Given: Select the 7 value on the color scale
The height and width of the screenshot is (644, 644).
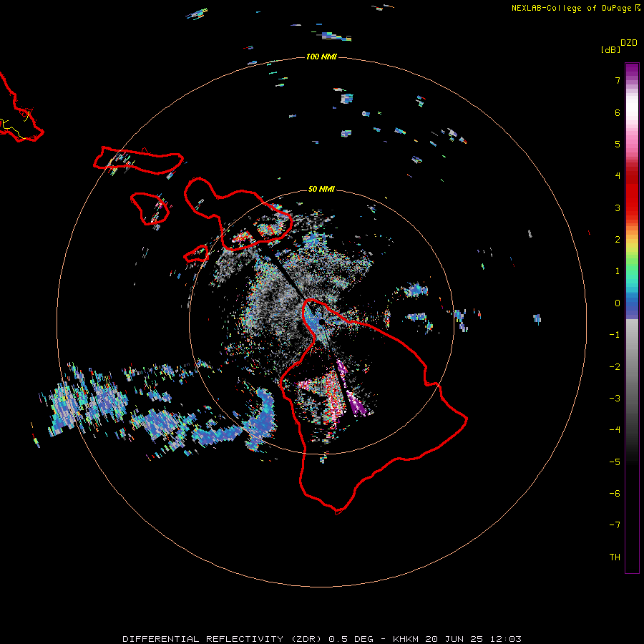Looking at the screenshot, I should click(x=618, y=80).
